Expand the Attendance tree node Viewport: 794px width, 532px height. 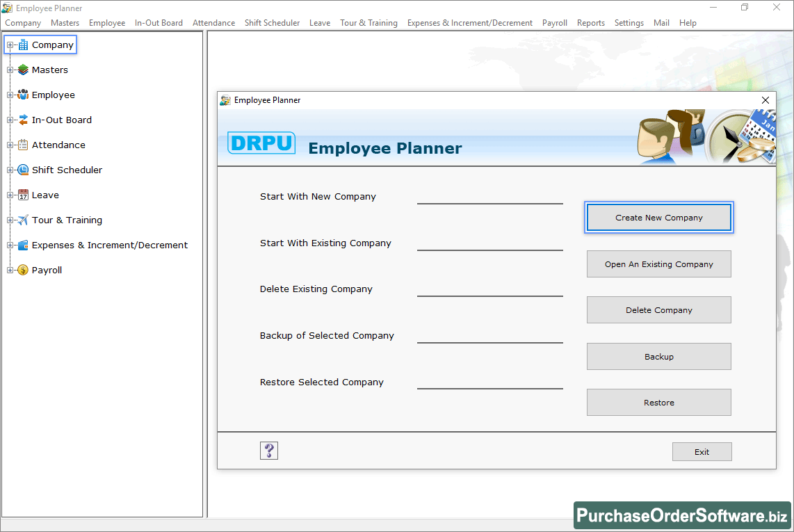click(10, 145)
